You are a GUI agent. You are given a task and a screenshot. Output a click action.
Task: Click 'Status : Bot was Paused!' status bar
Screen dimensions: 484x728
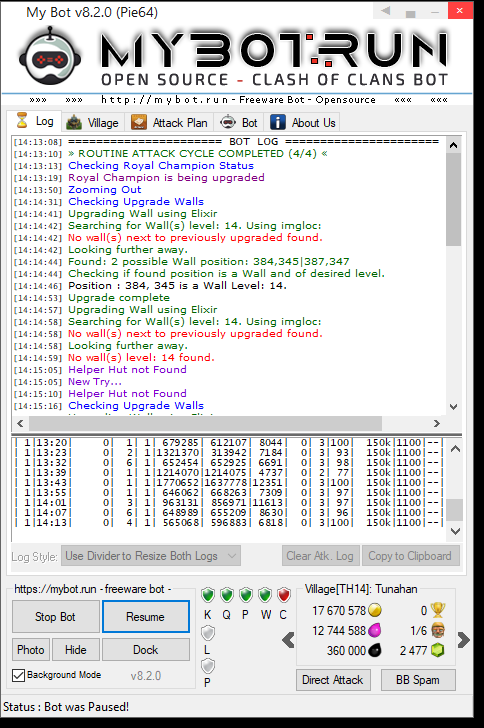(66, 707)
